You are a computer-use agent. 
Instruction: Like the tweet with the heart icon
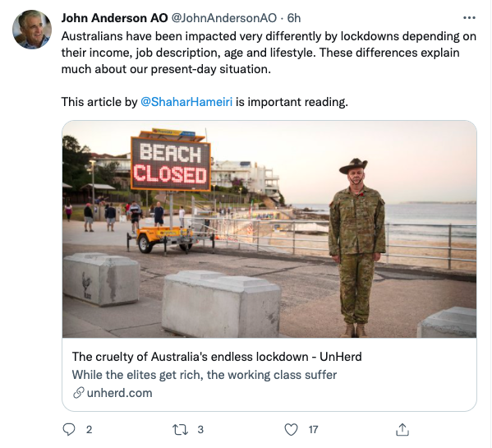click(291, 429)
